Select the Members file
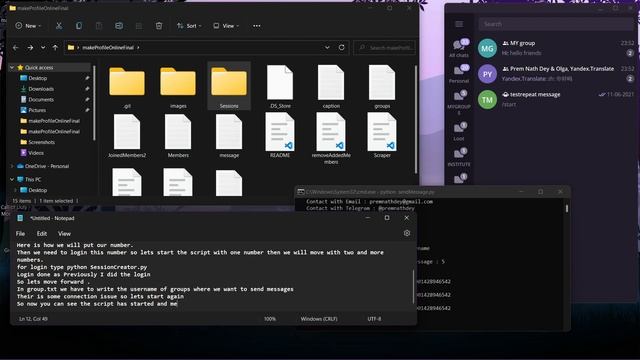Screen dimensions: 640x360 click(178, 136)
